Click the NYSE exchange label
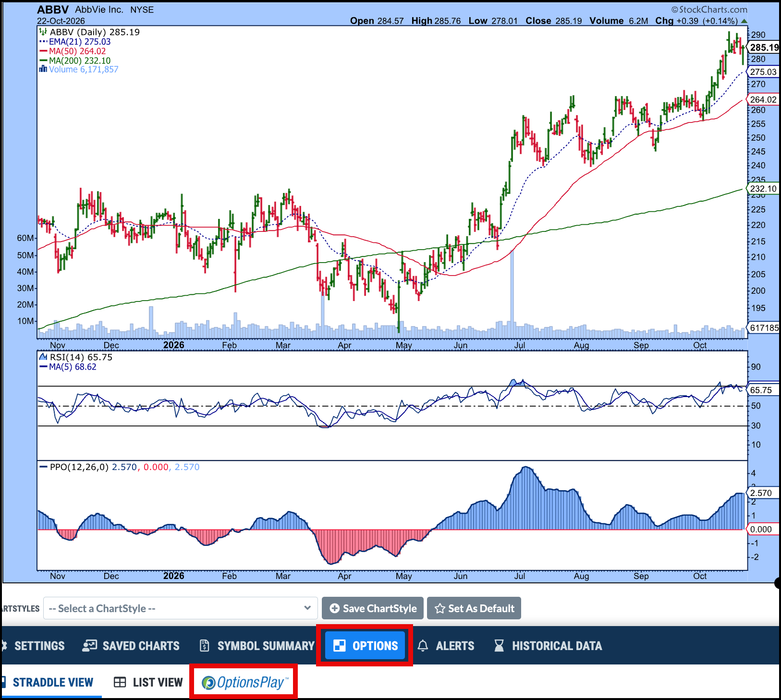Viewport: 781px width, 700px height. coord(142,10)
